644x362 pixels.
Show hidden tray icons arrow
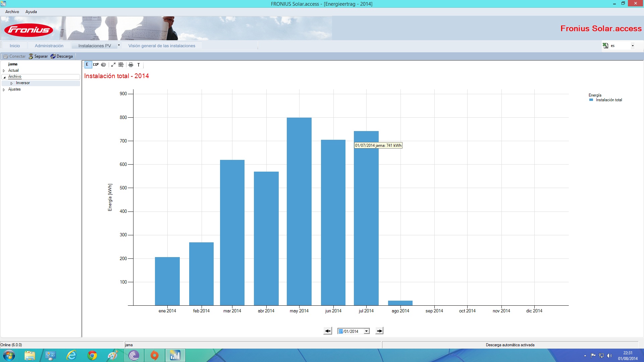[x=585, y=356]
